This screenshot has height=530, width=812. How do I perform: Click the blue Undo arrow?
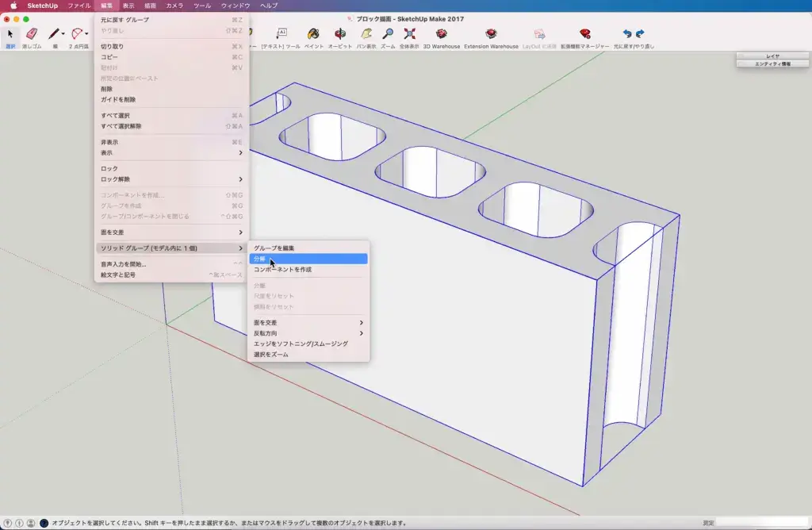point(627,33)
